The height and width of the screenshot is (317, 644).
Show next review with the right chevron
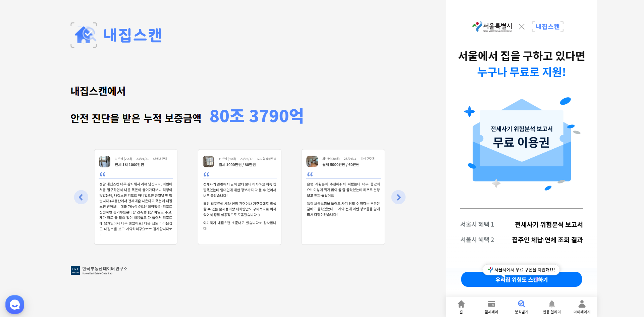[x=398, y=197]
